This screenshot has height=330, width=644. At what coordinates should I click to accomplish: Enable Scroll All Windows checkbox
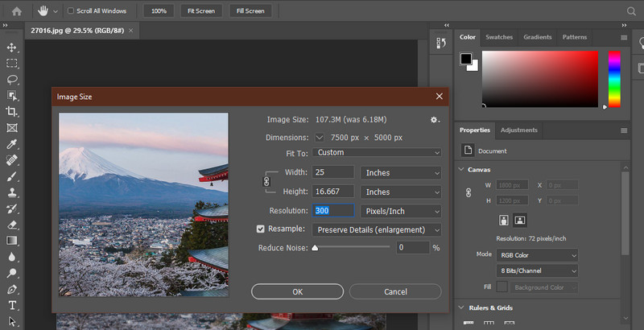click(71, 11)
